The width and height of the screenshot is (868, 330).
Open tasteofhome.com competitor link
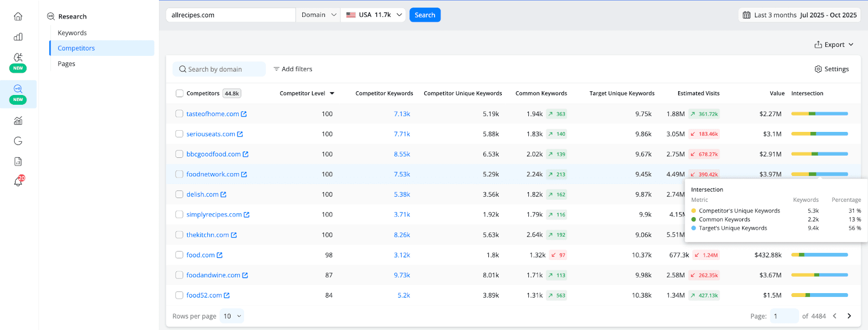(x=213, y=114)
